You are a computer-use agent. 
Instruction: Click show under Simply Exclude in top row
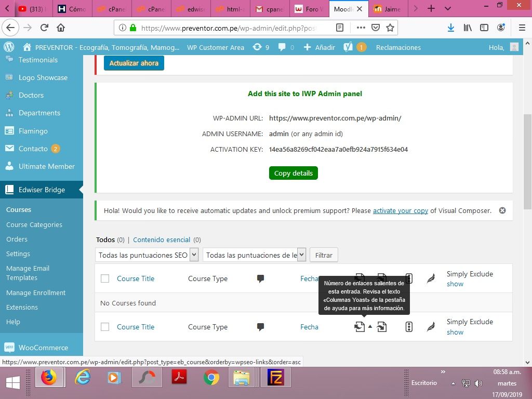tap(455, 284)
